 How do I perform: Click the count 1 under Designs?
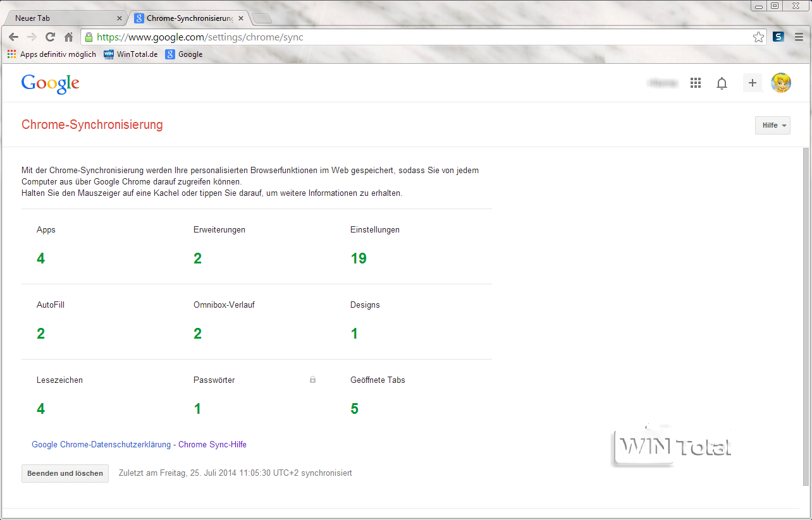tap(354, 334)
